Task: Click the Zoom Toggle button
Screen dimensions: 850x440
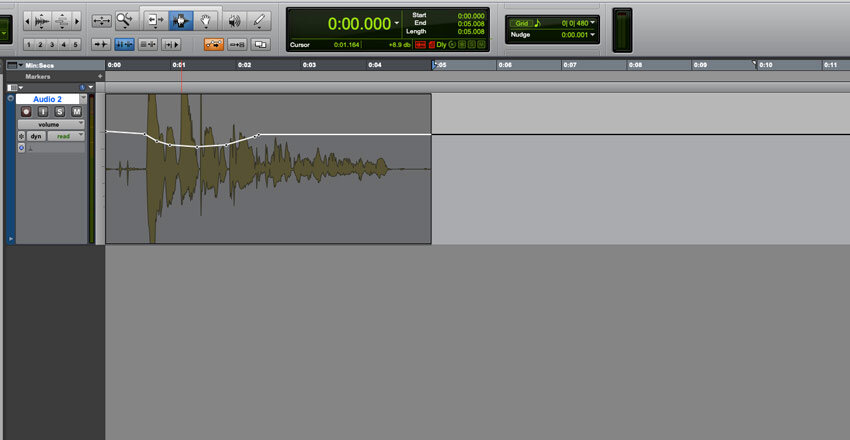Action: (x=101, y=21)
